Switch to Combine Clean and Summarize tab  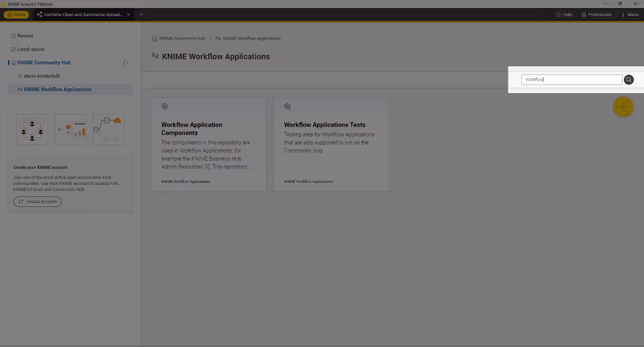[80, 14]
